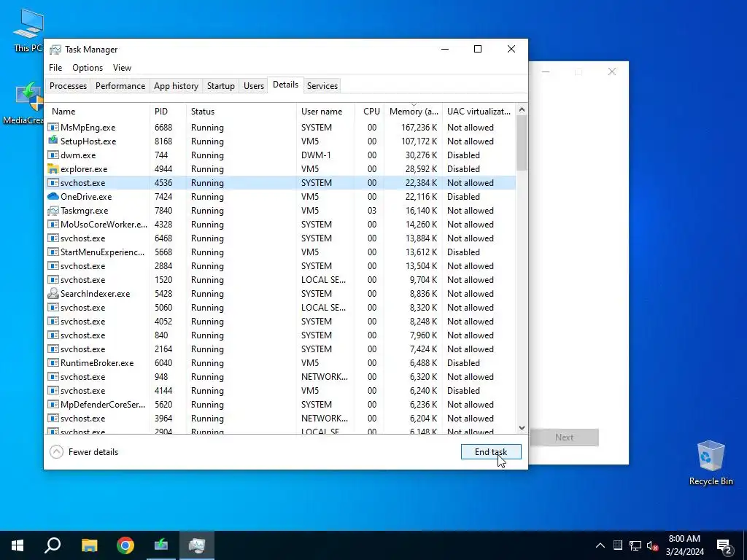Select the MoUsoCoreWorker process row
747x560 pixels.
pos(281,225)
